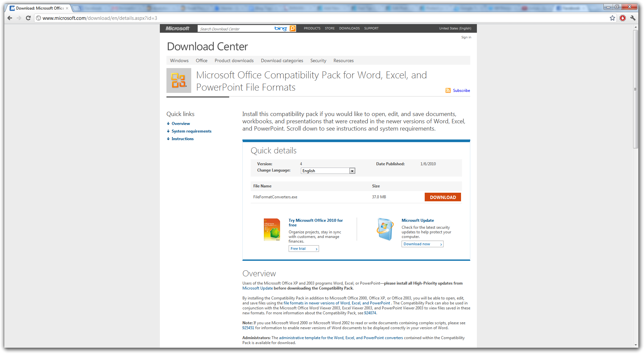Select the Product downloads tab
Viewport: 644px width, 354px height.
[x=234, y=60]
